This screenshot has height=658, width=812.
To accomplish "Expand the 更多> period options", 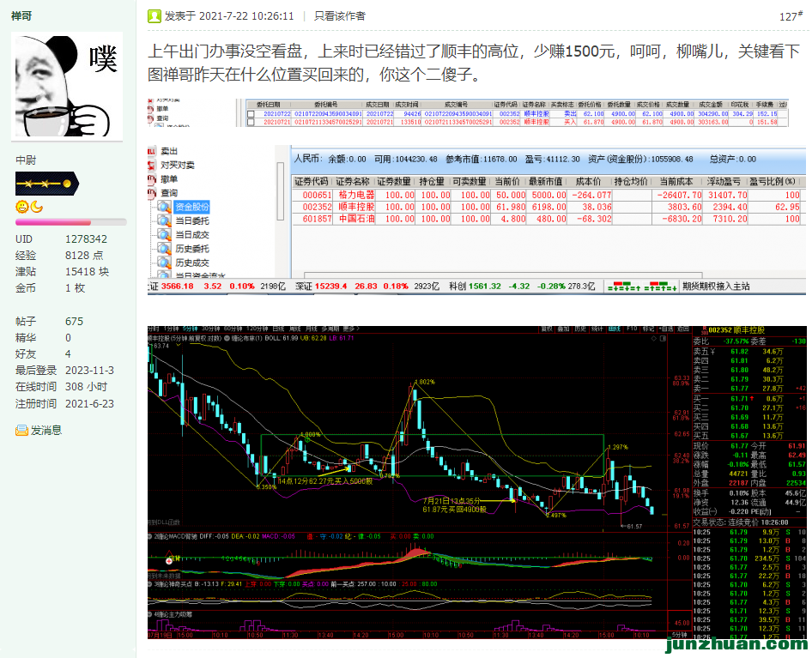I will [351, 329].
